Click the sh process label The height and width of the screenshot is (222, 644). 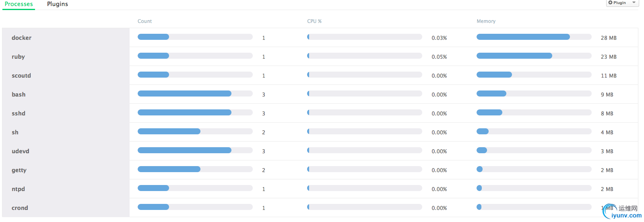tap(15, 132)
